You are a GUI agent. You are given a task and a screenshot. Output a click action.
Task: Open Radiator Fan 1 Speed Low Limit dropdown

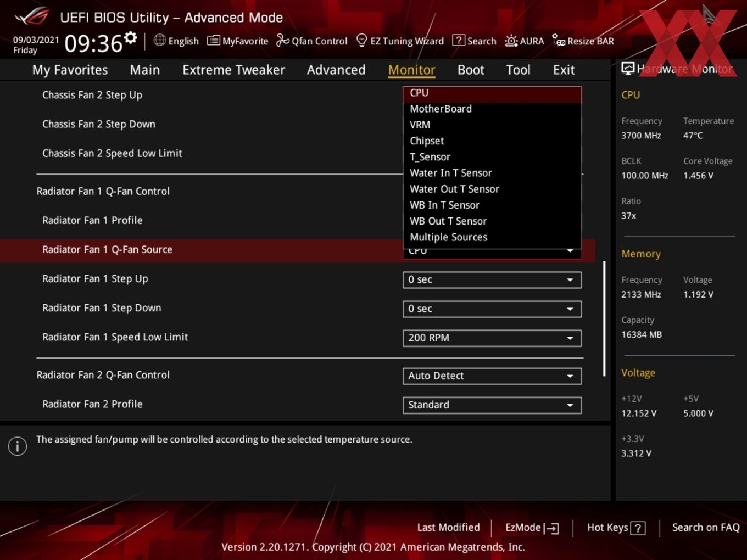point(492,338)
